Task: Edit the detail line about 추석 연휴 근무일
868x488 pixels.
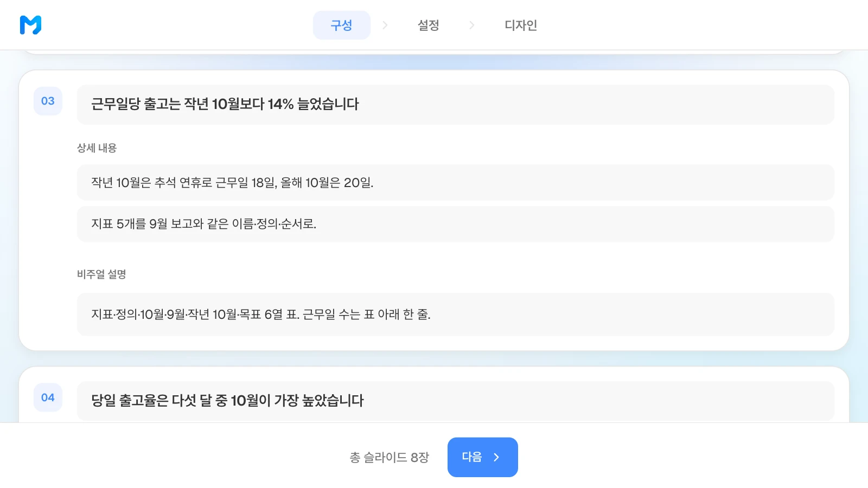Action: pos(455,182)
